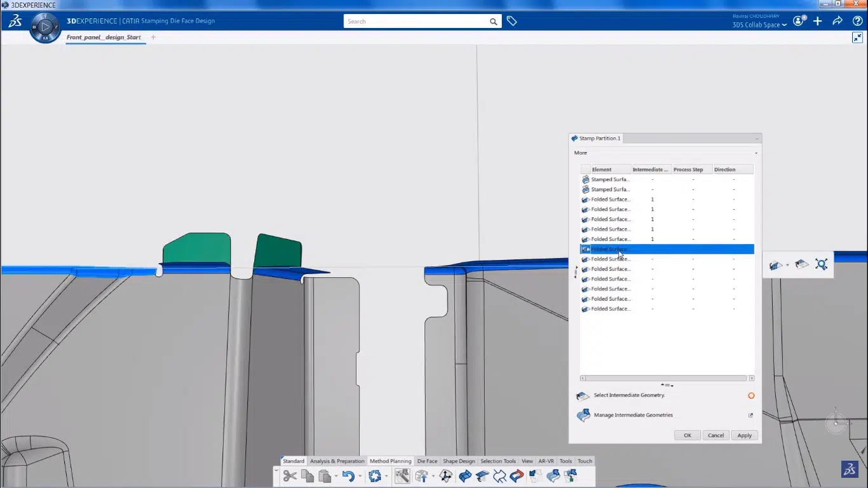Apply the Stamp Partition changes
Viewport: 868px width, 488px height.
click(x=744, y=435)
